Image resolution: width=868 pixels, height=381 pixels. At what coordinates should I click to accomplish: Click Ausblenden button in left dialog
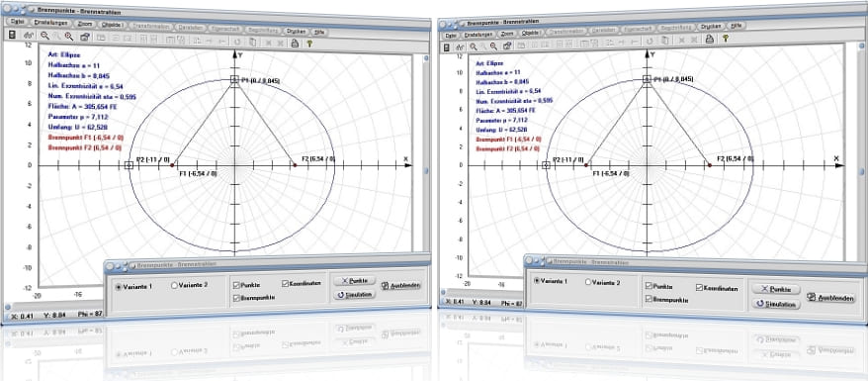coord(401,286)
